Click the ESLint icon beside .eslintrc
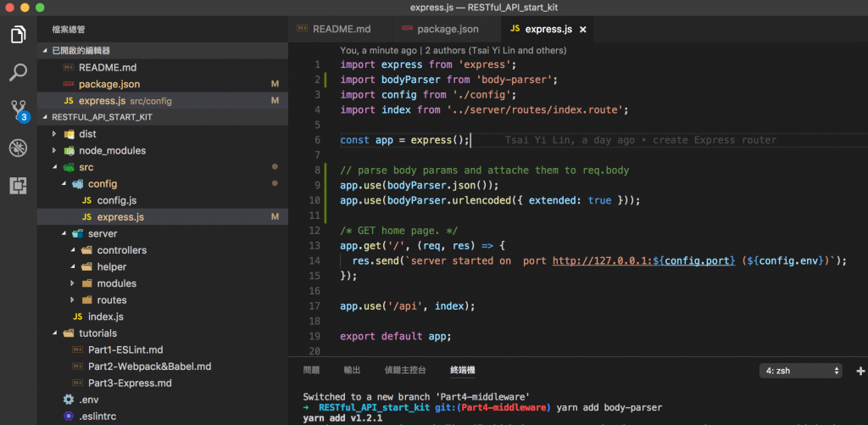Viewport: 868px width, 425px height. (x=69, y=417)
